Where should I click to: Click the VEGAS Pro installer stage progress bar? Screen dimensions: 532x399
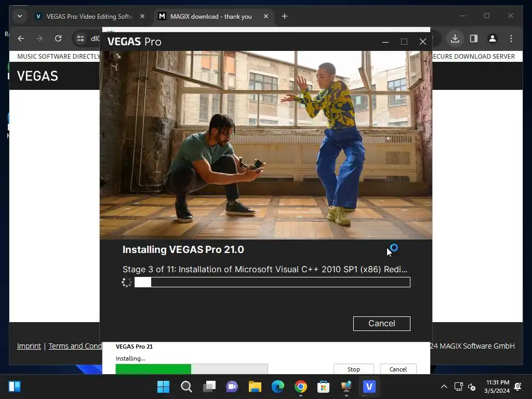click(x=272, y=282)
